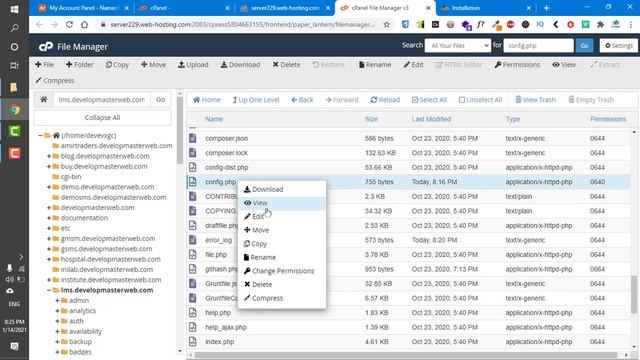Expand the etc folder
The height and width of the screenshot is (360, 640).
coord(49,228)
